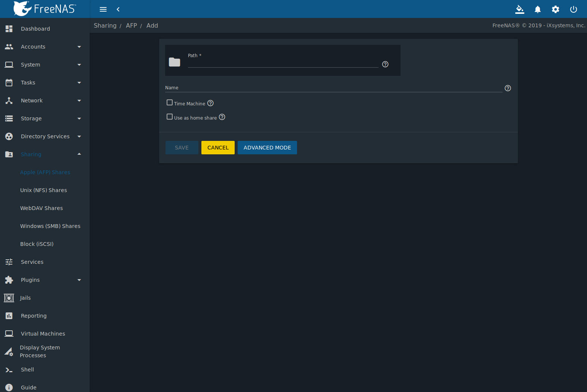This screenshot has height=392, width=587.
Task: Click the iXsystems copyright text
Action: tap(539, 25)
